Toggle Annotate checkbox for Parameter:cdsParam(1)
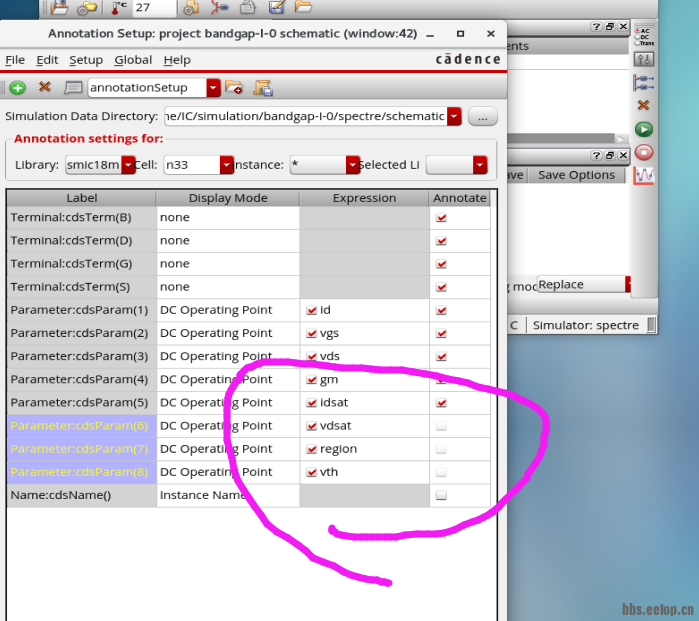The width and height of the screenshot is (699, 621). [441, 310]
